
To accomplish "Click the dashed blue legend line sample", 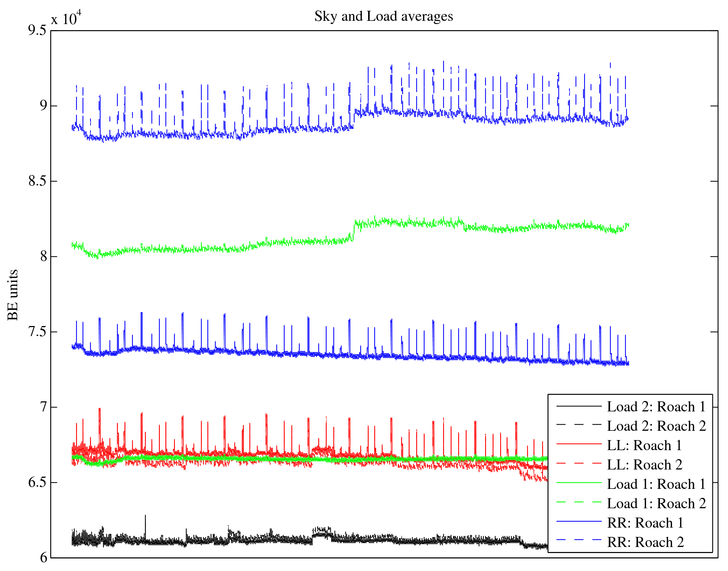I will coord(579,540).
